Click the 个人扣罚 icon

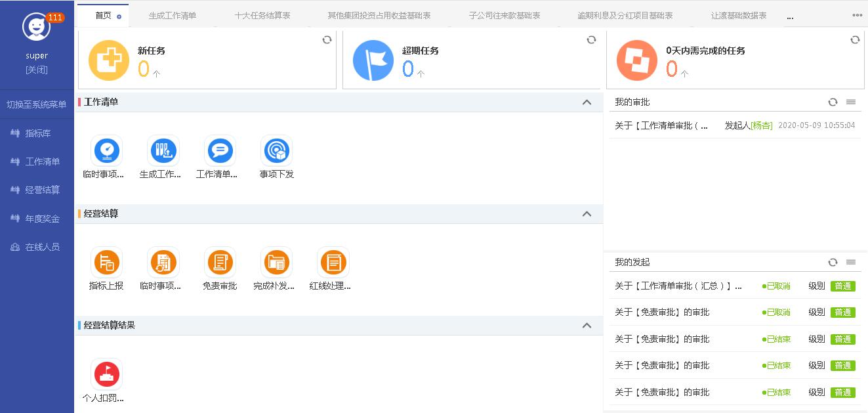(106, 374)
